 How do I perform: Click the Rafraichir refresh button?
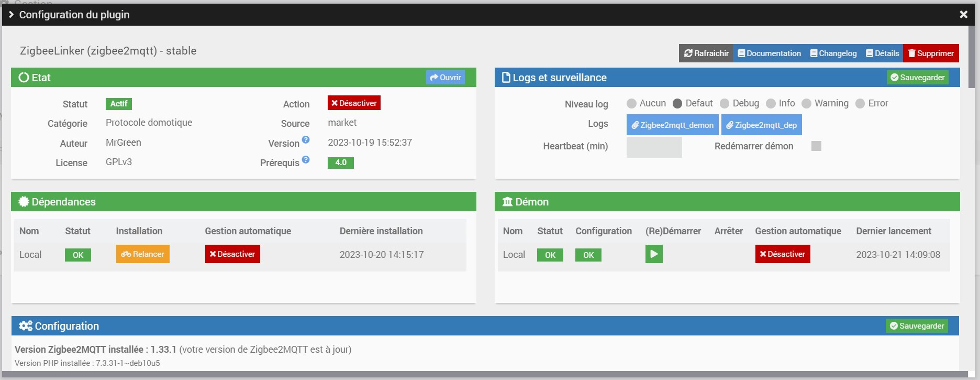point(706,53)
